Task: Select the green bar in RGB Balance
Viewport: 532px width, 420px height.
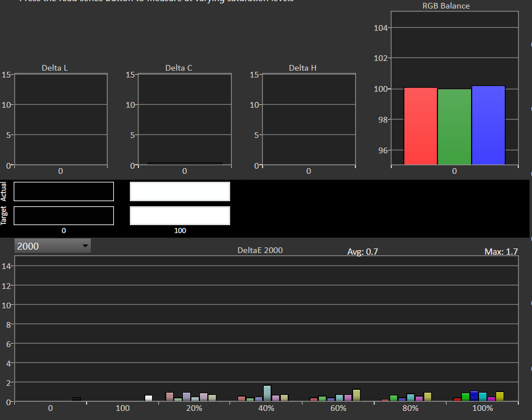Action: [x=455, y=127]
